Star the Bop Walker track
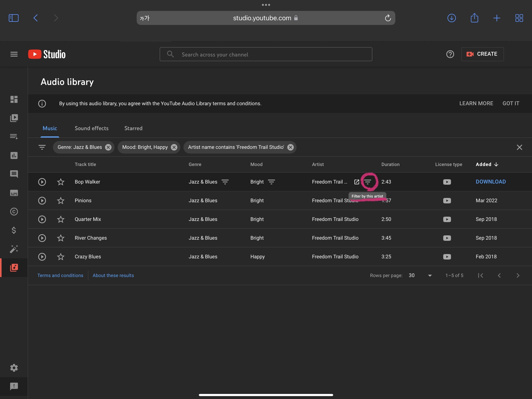Viewport: 532px width, 399px height. coord(61,182)
